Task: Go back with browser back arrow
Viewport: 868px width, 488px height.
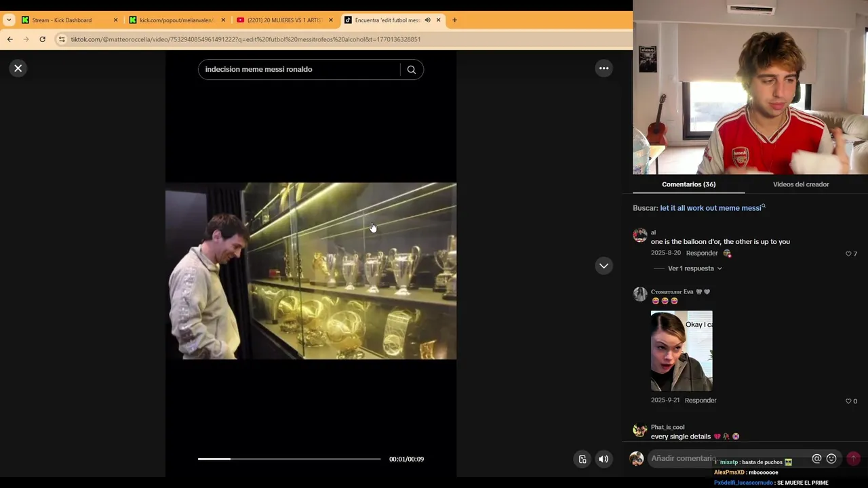Action: [x=10, y=39]
